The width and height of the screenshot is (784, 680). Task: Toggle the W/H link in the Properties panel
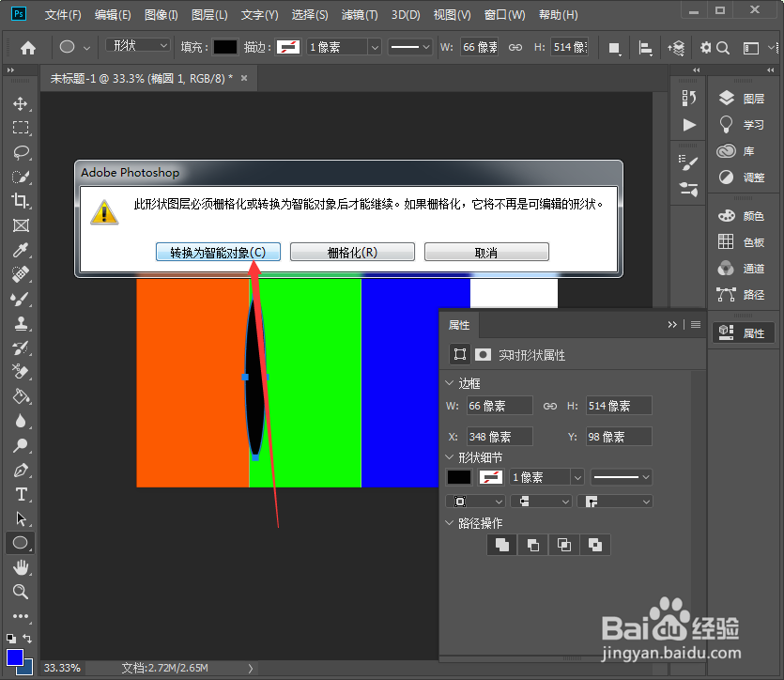point(551,405)
